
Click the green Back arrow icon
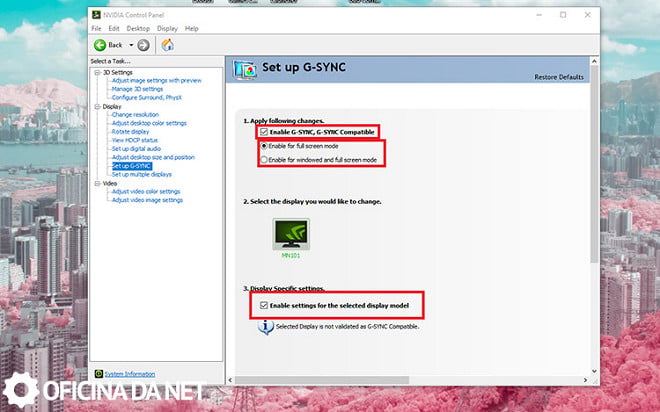[100, 45]
